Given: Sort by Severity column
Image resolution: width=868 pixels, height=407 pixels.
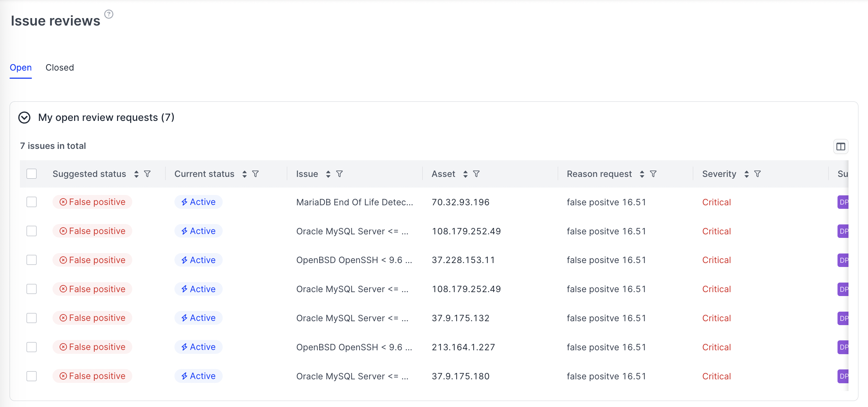Looking at the screenshot, I should pos(746,174).
